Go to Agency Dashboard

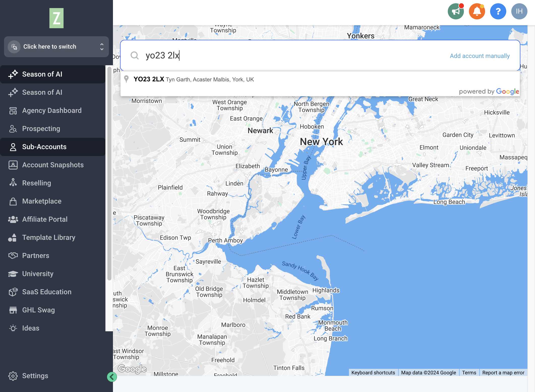click(53, 111)
